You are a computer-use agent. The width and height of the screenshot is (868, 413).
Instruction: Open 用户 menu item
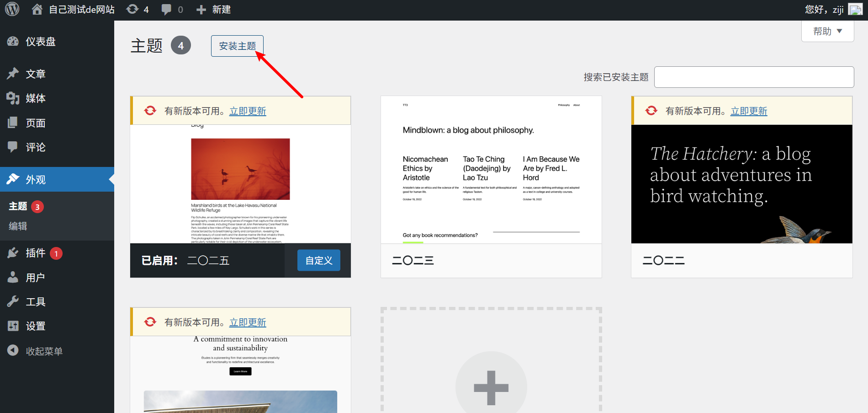57,277
